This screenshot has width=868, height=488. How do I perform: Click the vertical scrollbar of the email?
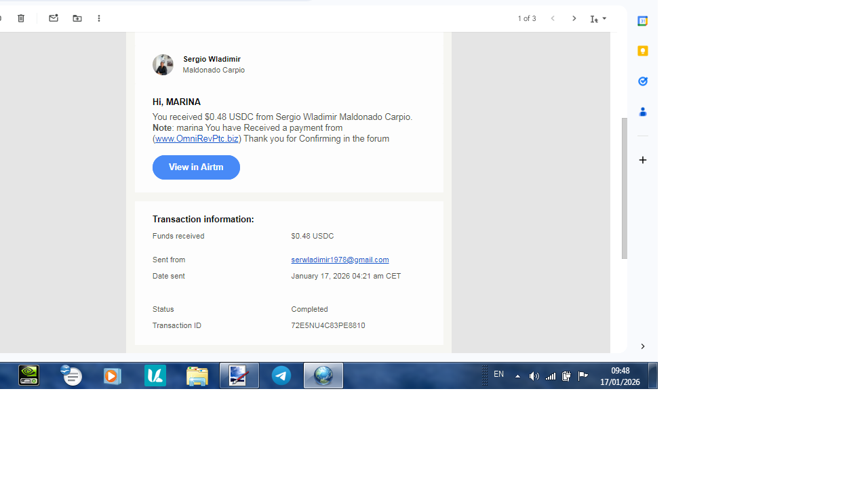click(x=624, y=188)
